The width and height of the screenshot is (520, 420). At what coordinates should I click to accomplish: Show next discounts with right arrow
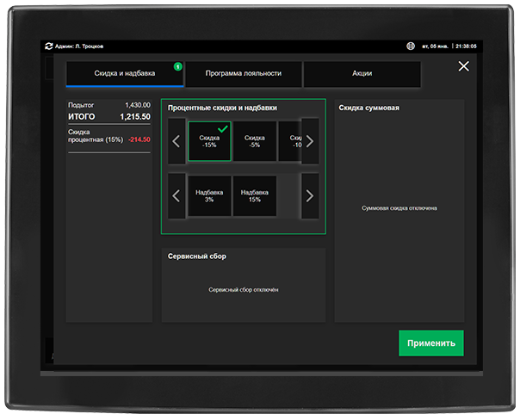pos(310,141)
